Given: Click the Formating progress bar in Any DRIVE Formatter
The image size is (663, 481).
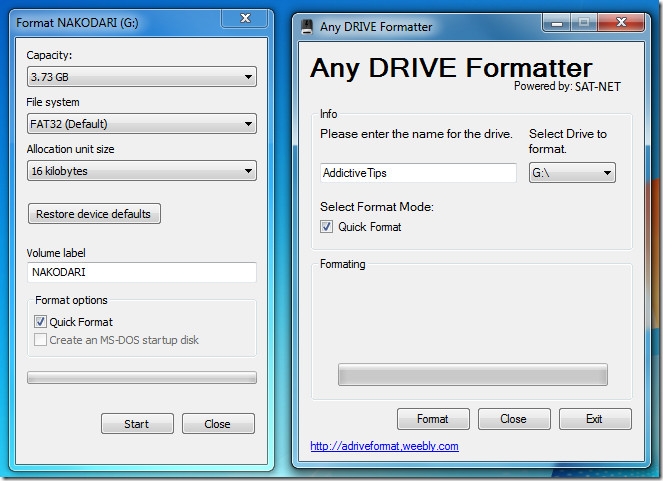Looking at the screenshot, I should coord(473,374).
